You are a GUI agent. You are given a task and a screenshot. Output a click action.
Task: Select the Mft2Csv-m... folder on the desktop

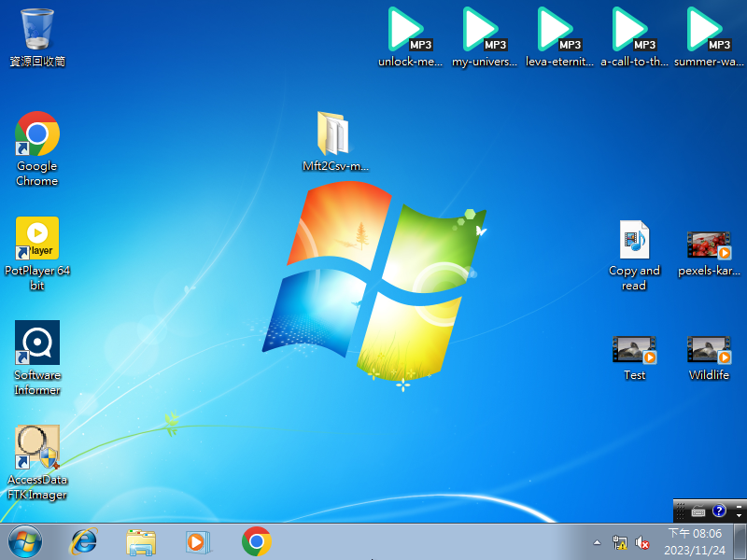click(x=335, y=141)
